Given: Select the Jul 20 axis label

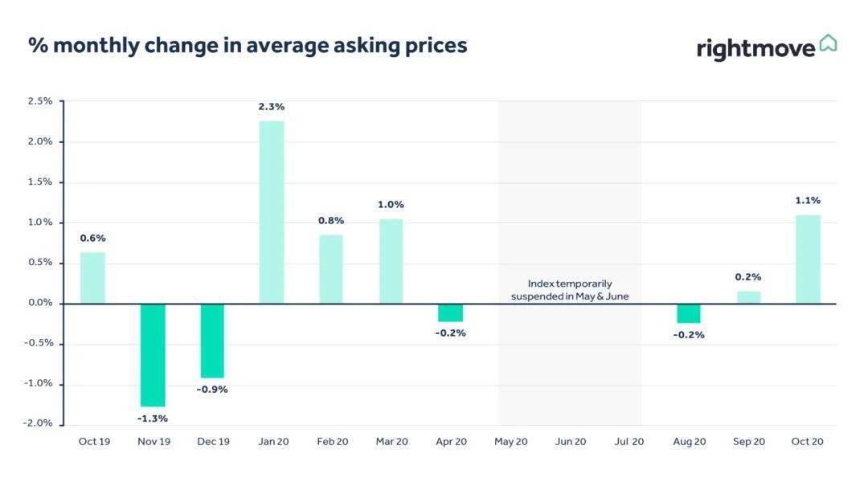Looking at the screenshot, I should (629, 441).
